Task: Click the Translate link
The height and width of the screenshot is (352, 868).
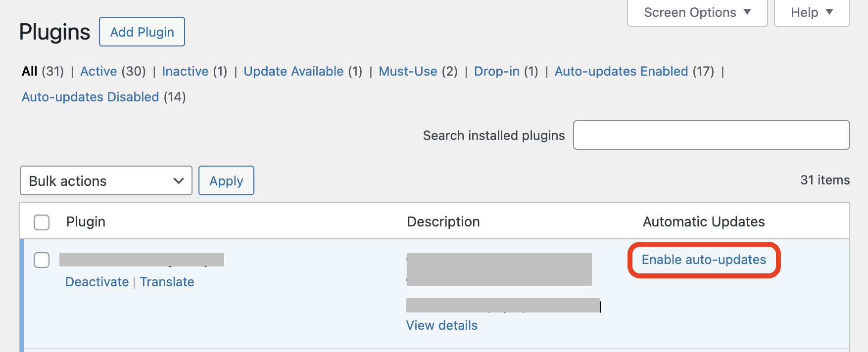Action: click(x=167, y=282)
